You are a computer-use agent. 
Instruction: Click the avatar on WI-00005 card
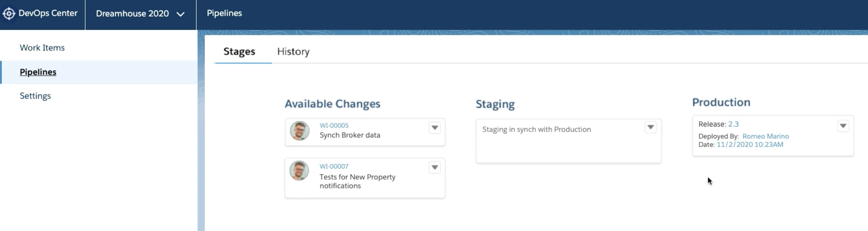(300, 131)
